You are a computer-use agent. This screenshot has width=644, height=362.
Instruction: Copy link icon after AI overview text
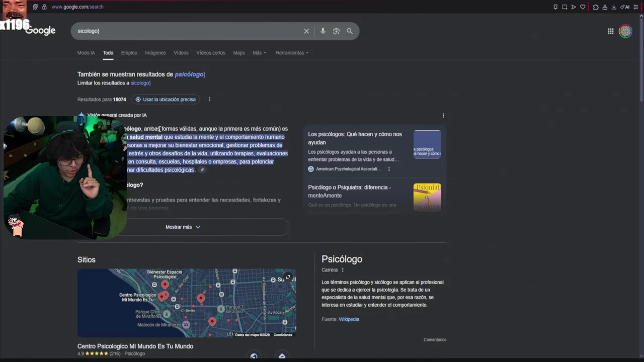pyautogui.click(x=202, y=170)
